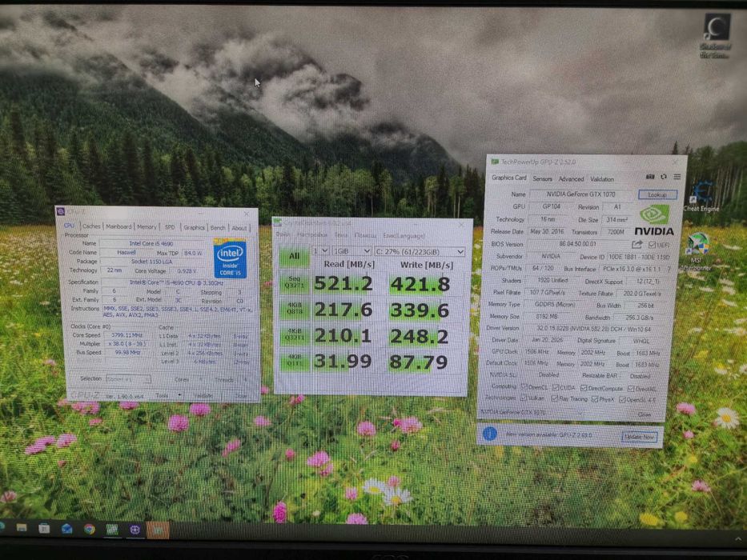Click the GPU-Z Close button

coord(644,414)
